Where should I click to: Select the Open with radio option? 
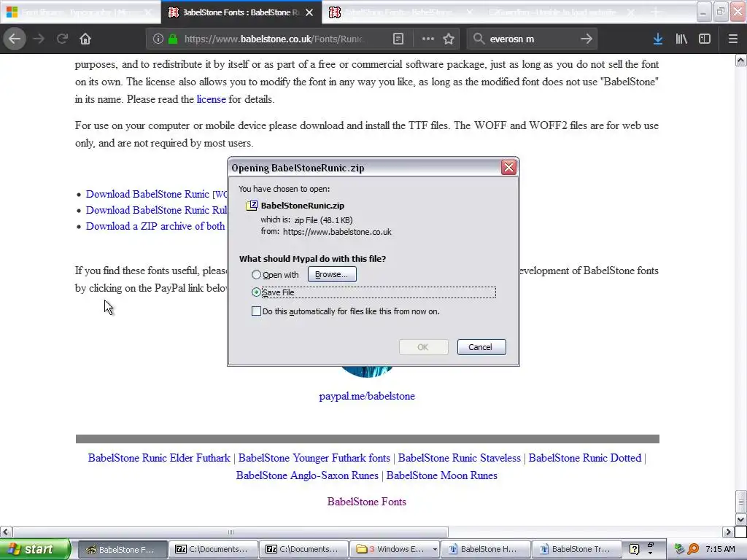click(256, 275)
